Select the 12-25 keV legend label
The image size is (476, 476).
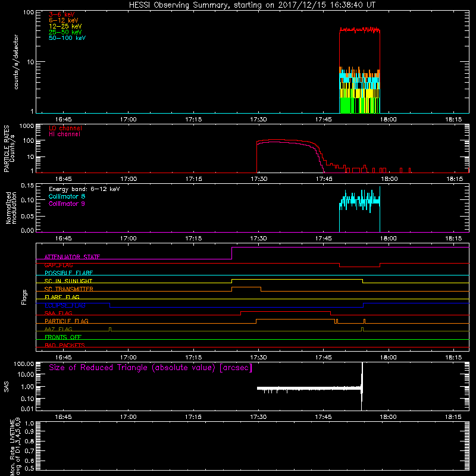click(x=65, y=26)
